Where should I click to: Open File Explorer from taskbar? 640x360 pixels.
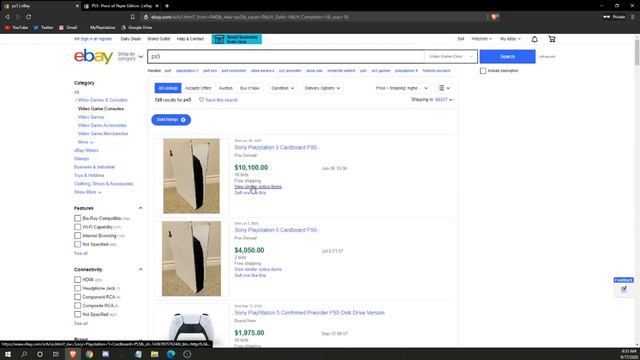coord(154,354)
